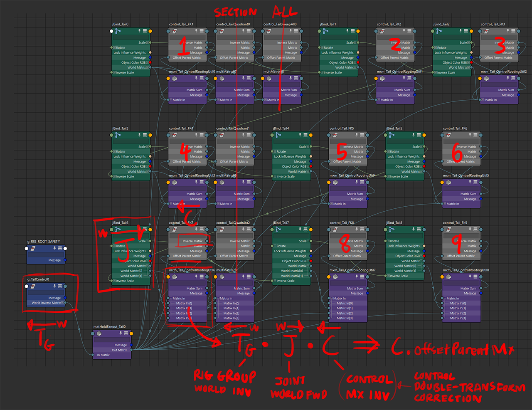
Task: Toggle pin on control_Tail_FK5 node
Action: point(357,135)
